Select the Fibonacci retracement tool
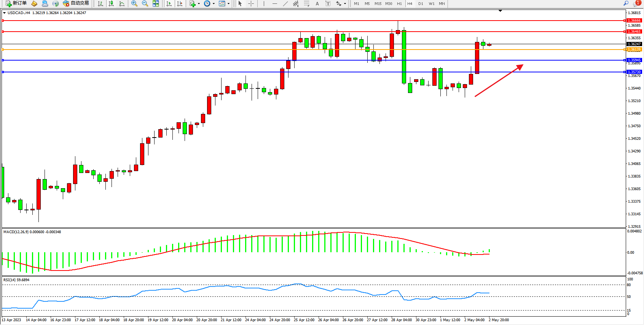644x325 pixels. [307, 3]
